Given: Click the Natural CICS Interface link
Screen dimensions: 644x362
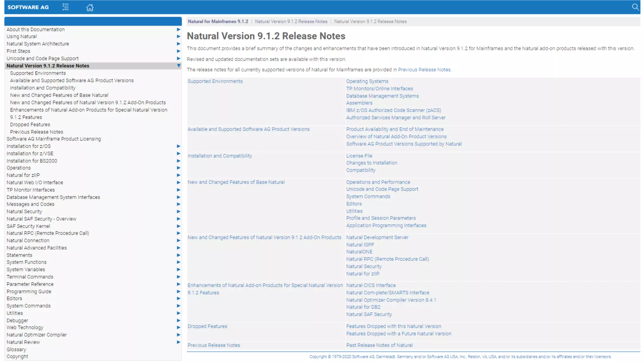Looking at the screenshot, I should pyautogui.click(x=371, y=285).
